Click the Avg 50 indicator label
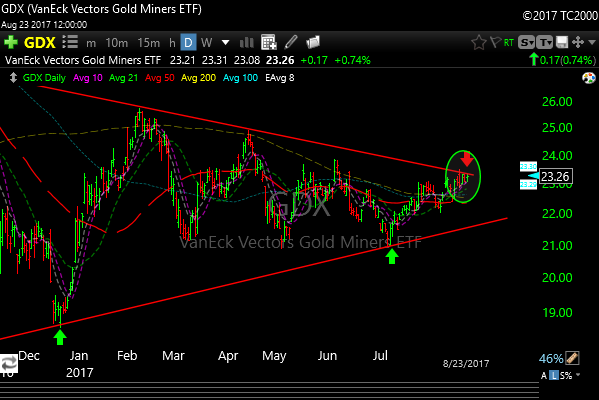Screen dimensions: 599x400 159,78
